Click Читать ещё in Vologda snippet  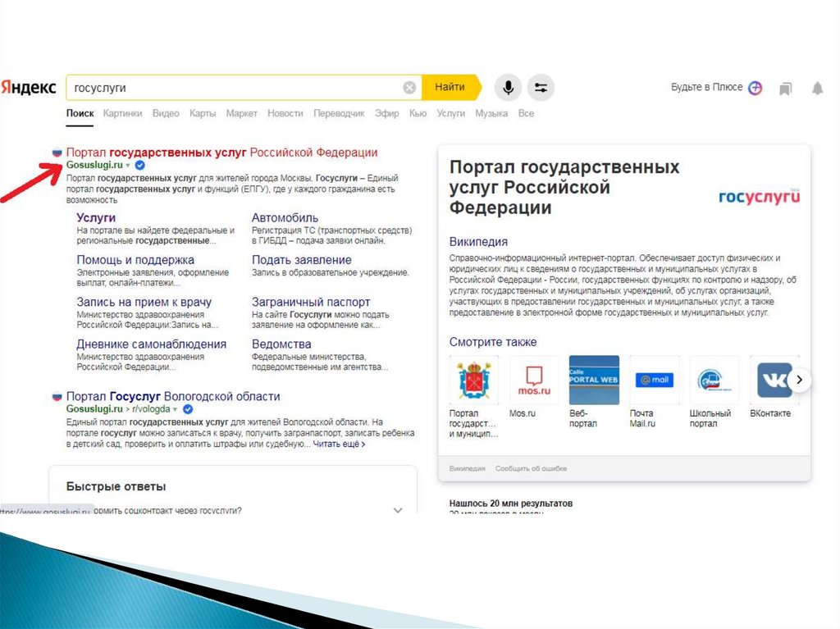(339, 444)
